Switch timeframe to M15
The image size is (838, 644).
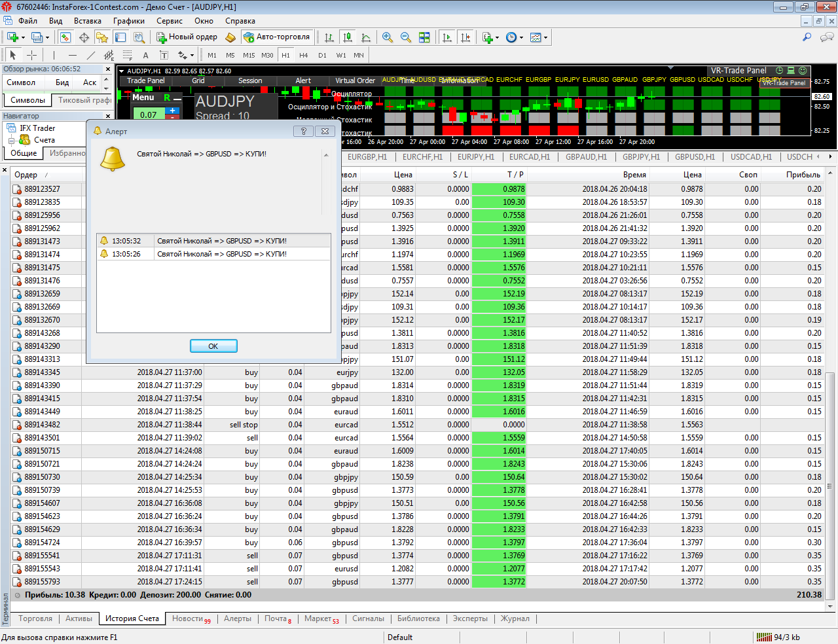click(249, 55)
